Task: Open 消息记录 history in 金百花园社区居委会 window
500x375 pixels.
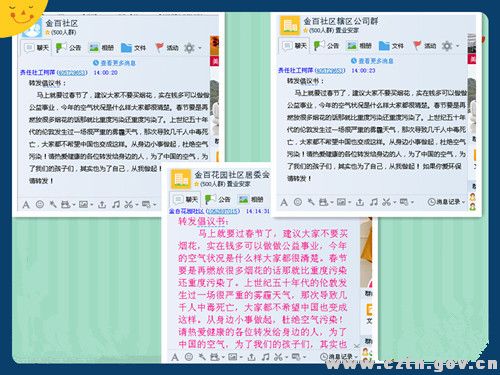Action: pyautogui.click(x=338, y=357)
